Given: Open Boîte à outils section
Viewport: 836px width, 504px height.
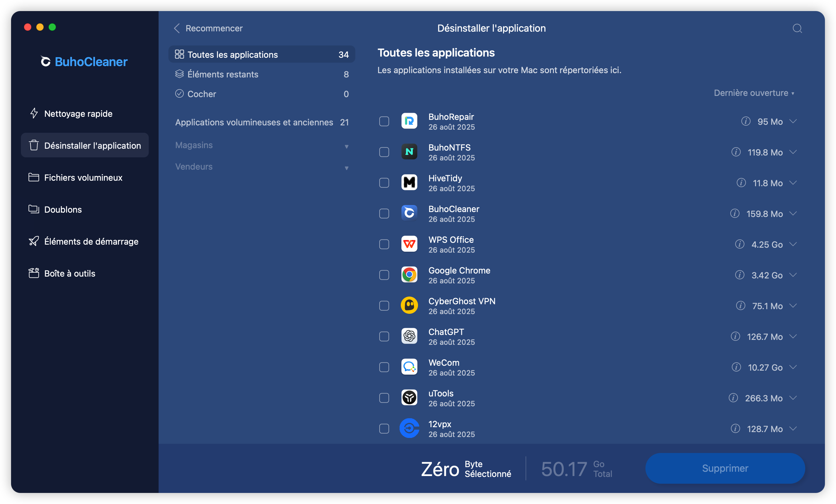Looking at the screenshot, I should coord(85,273).
